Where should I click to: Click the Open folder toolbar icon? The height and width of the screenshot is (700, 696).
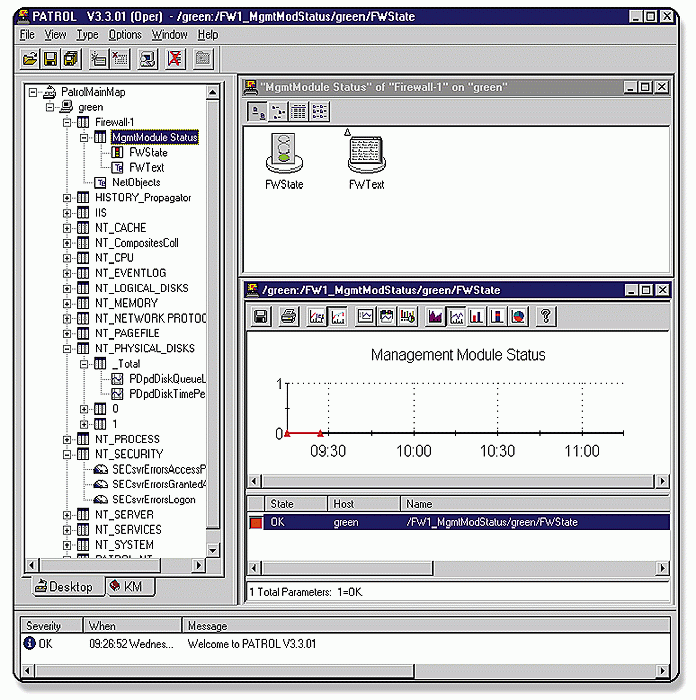click(30, 58)
